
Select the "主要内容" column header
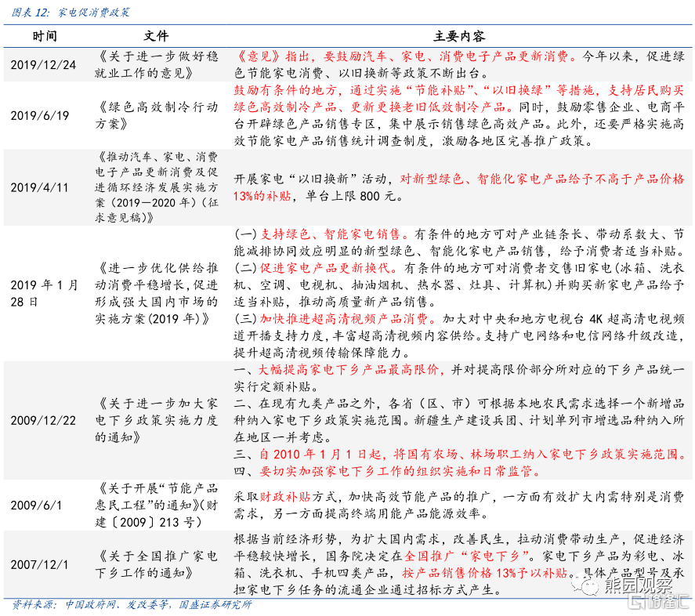pyautogui.click(x=459, y=36)
